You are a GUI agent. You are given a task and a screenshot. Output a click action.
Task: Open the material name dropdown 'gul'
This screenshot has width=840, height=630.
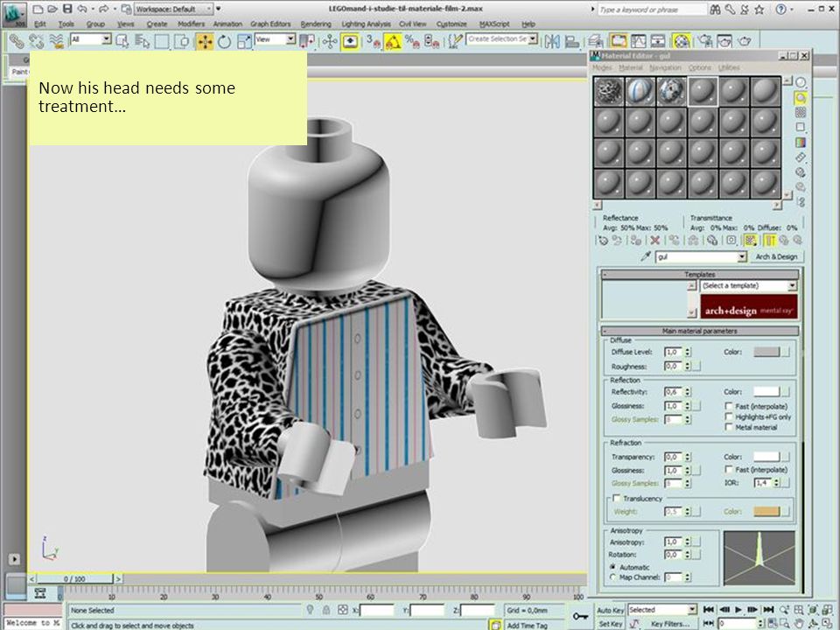coord(701,257)
